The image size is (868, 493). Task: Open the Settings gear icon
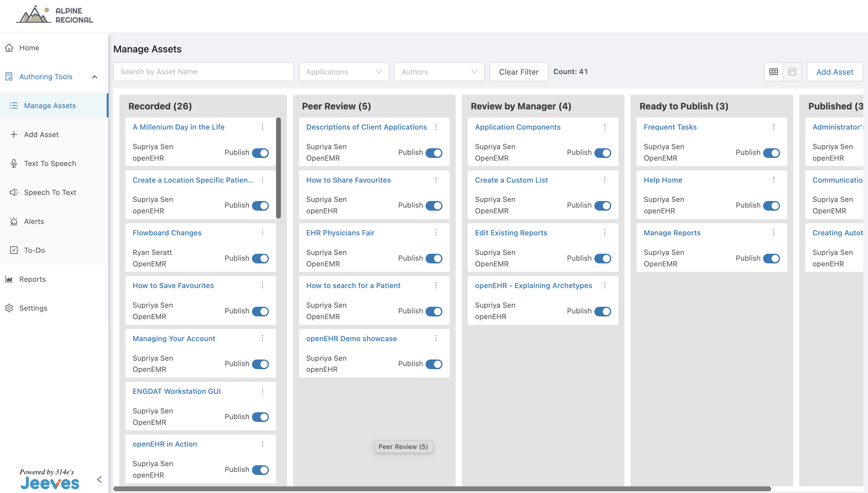[x=9, y=308]
